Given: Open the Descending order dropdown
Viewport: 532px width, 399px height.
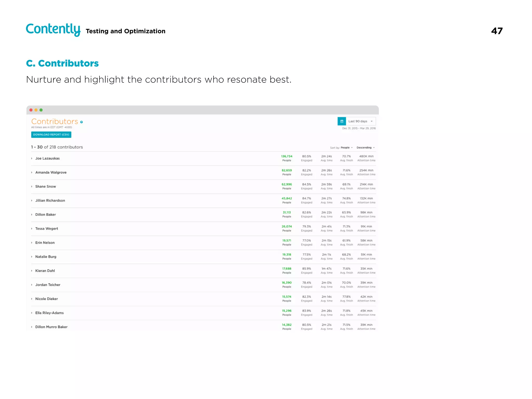Looking at the screenshot, I should (365, 148).
